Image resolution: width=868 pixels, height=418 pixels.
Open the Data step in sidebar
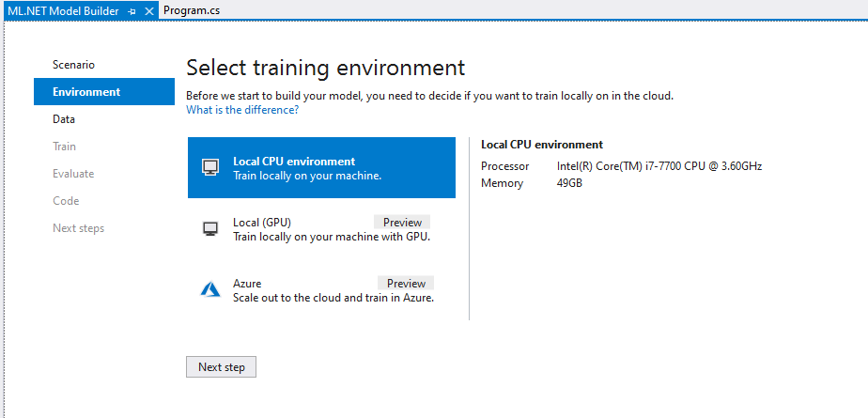tap(64, 119)
